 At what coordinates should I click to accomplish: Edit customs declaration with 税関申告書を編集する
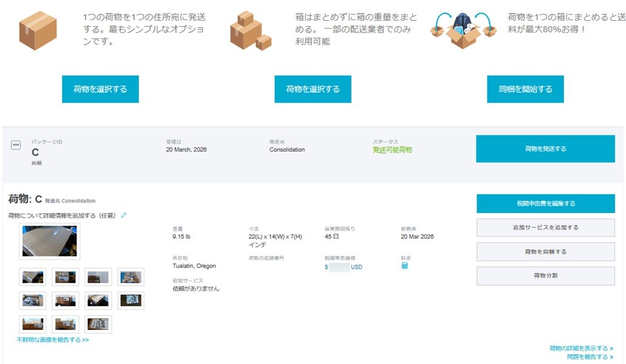545,204
